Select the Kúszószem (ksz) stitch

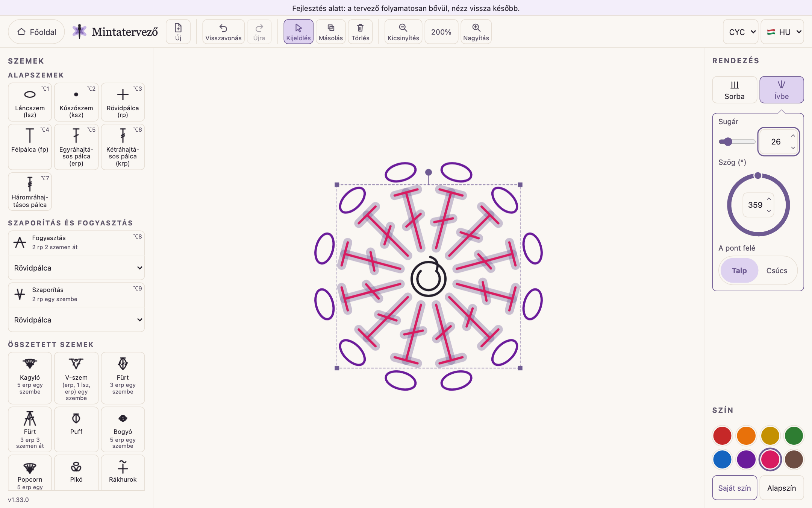(x=76, y=102)
